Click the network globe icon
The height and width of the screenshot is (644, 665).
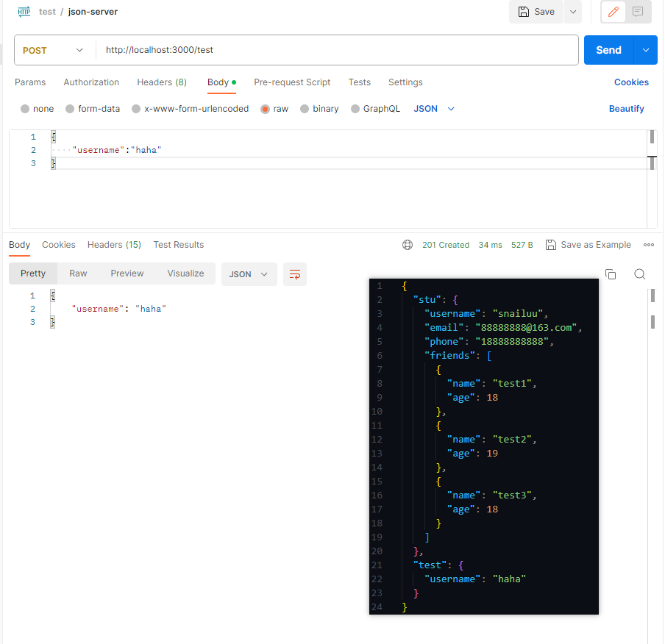[408, 245]
